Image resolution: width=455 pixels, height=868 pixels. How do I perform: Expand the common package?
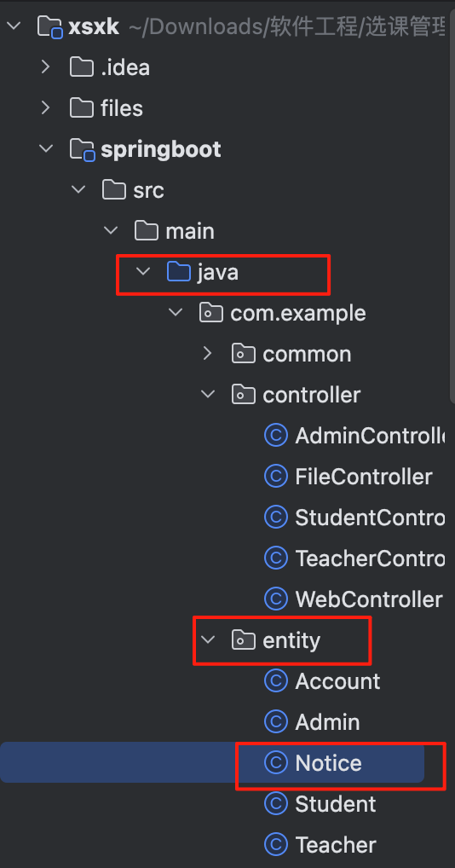point(207,354)
